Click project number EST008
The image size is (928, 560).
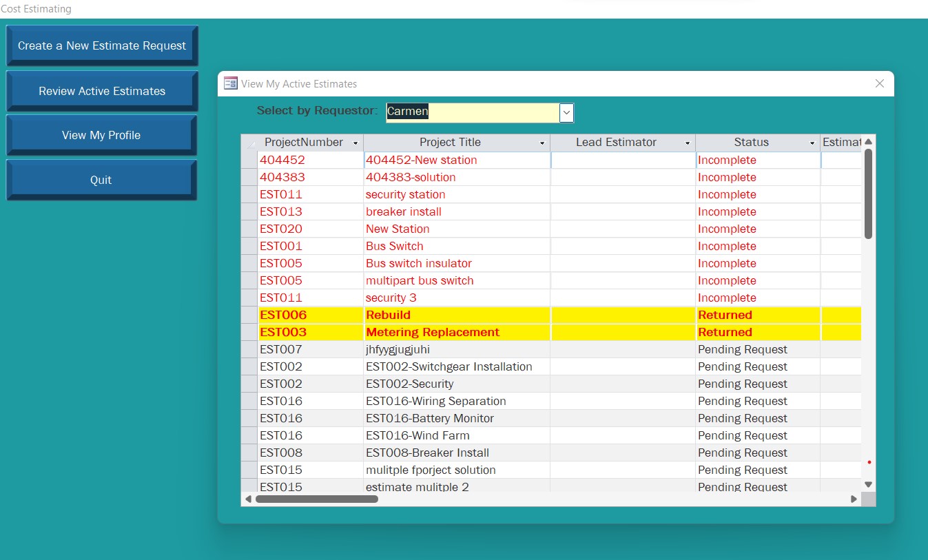(281, 453)
